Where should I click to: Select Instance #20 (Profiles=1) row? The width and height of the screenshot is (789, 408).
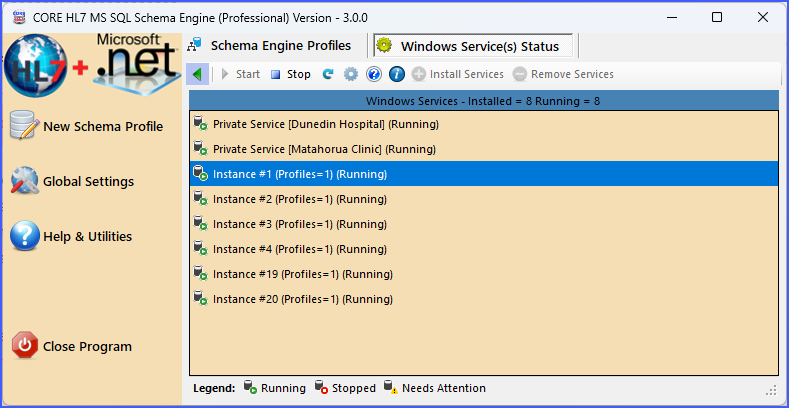tap(484, 299)
